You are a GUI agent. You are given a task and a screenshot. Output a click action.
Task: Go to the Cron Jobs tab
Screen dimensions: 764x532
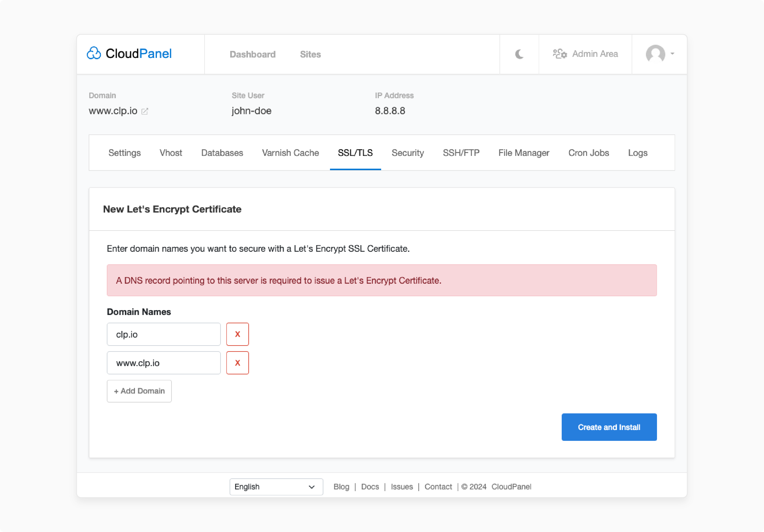588,153
